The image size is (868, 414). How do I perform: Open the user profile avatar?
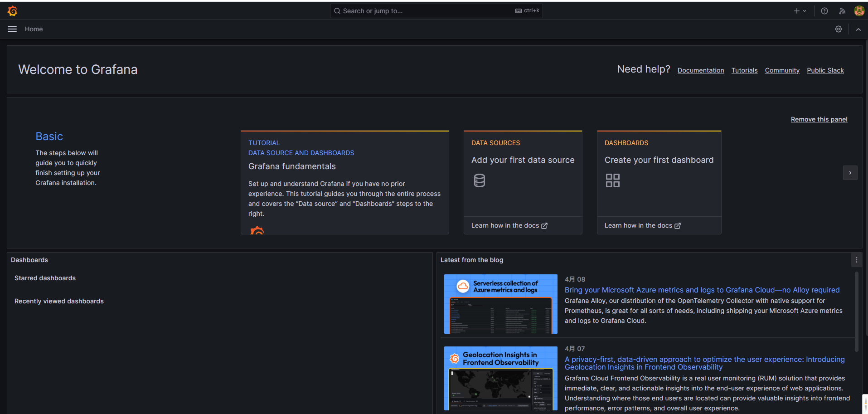859,11
